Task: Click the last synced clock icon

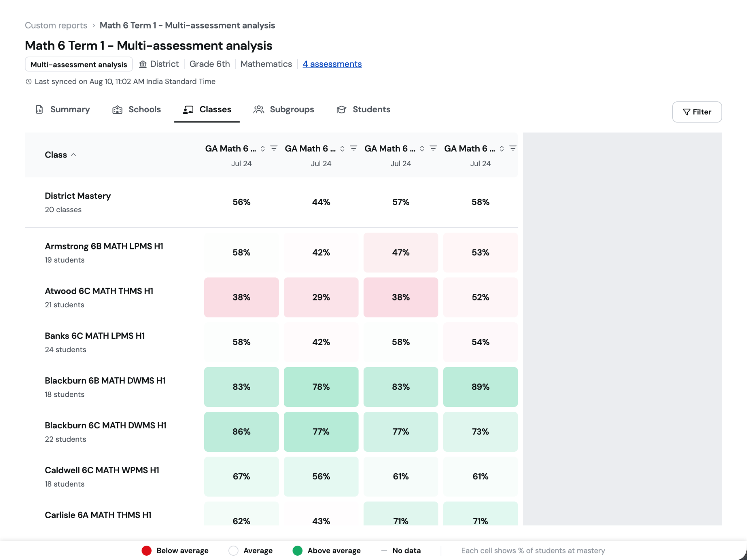Action: point(28,82)
